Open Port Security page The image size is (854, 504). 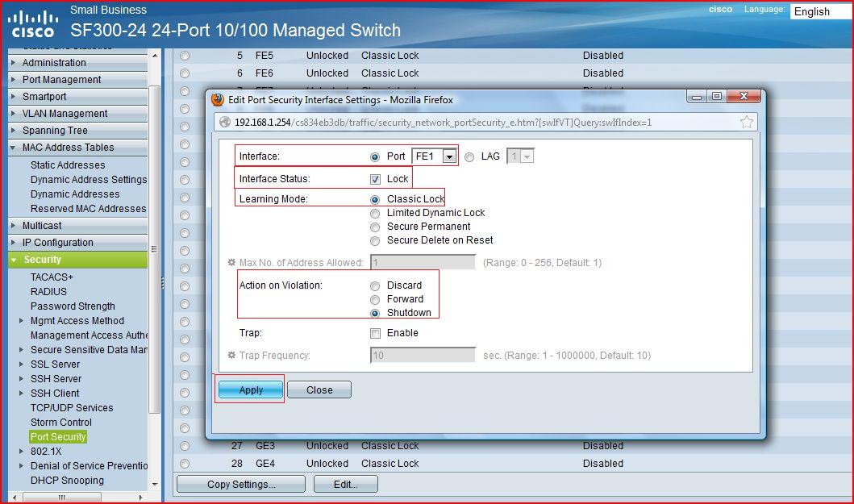click(58, 437)
